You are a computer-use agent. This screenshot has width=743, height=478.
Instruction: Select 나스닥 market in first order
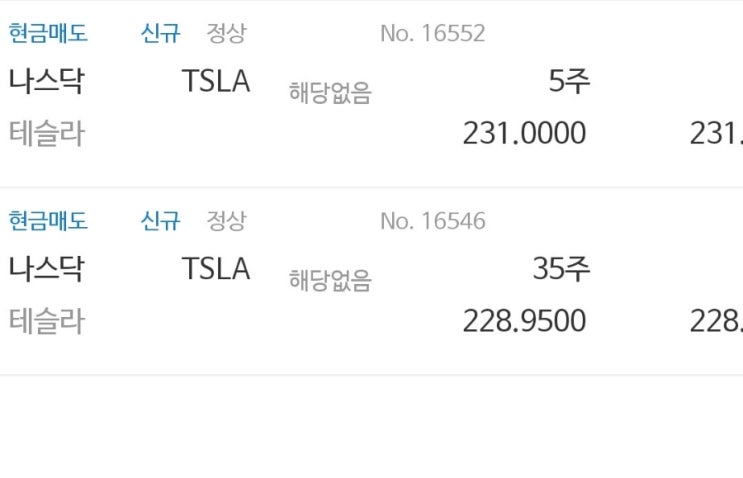pyautogui.click(x=46, y=81)
